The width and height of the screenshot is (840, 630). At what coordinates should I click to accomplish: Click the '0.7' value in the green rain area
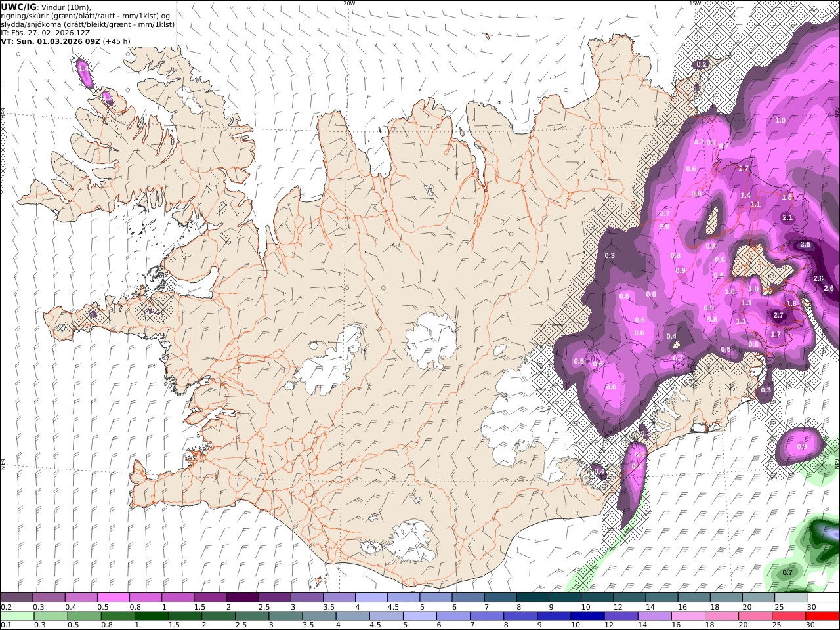[x=787, y=572]
